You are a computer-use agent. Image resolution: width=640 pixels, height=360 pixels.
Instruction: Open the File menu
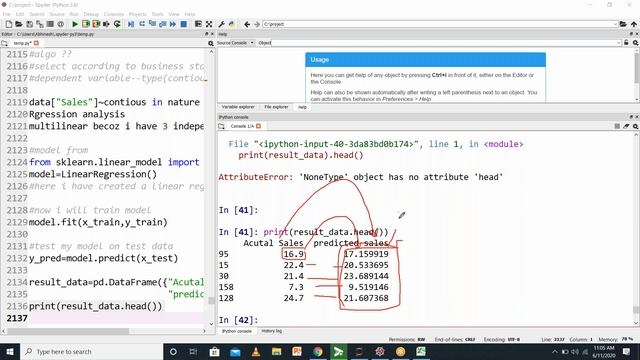click(x=7, y=14)
